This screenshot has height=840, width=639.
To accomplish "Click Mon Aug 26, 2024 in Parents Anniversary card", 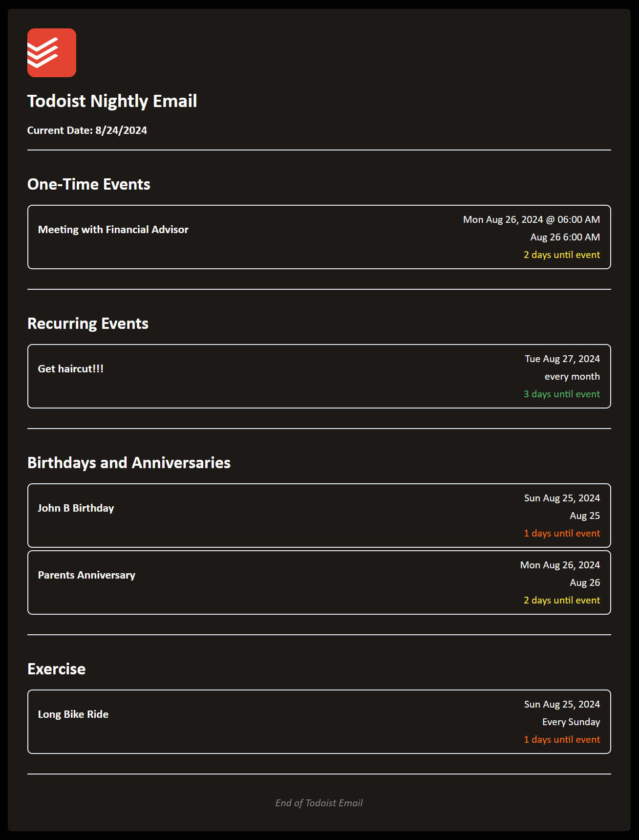I will (x=560, y=565).
